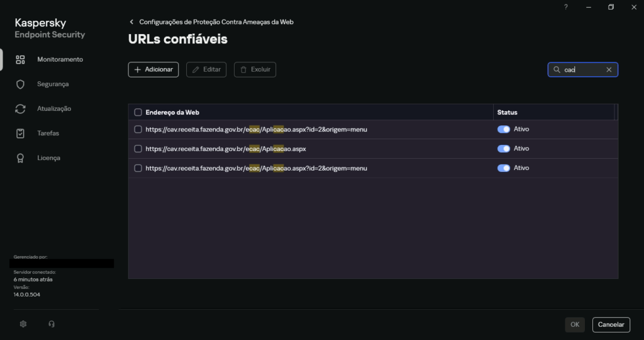Open the Licença section
Image resolution: width=644 pixels, height=340 pixels.
pos(48,158)
